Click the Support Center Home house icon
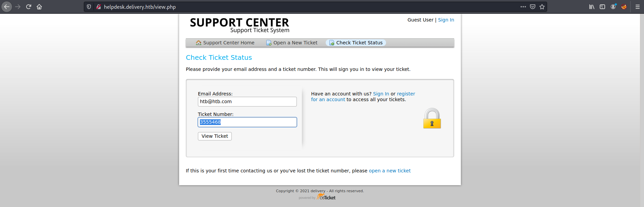 [x=198, y=43]
